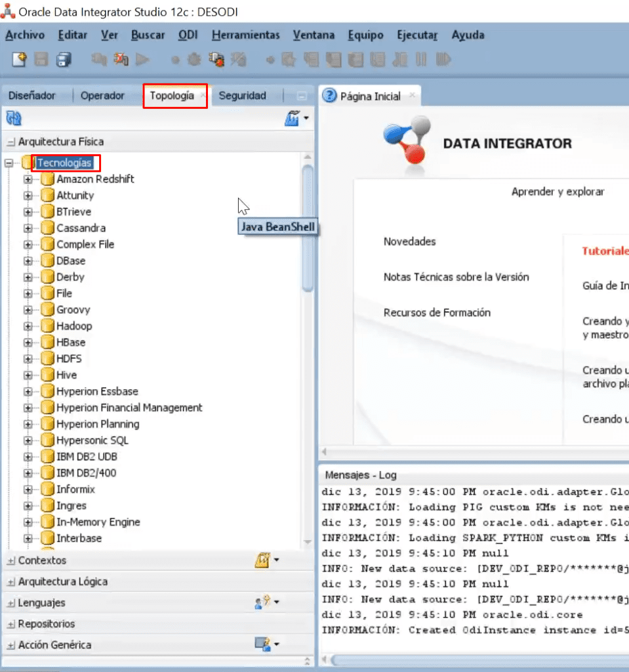Collapse the Tecnologías root node
The height and width of the screenshot is (672, 629).
[9, 163]
